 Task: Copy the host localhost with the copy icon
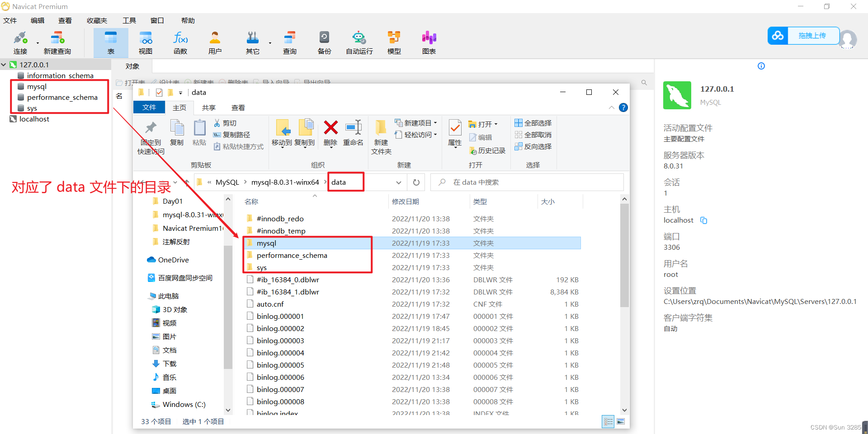coord(703,220)
